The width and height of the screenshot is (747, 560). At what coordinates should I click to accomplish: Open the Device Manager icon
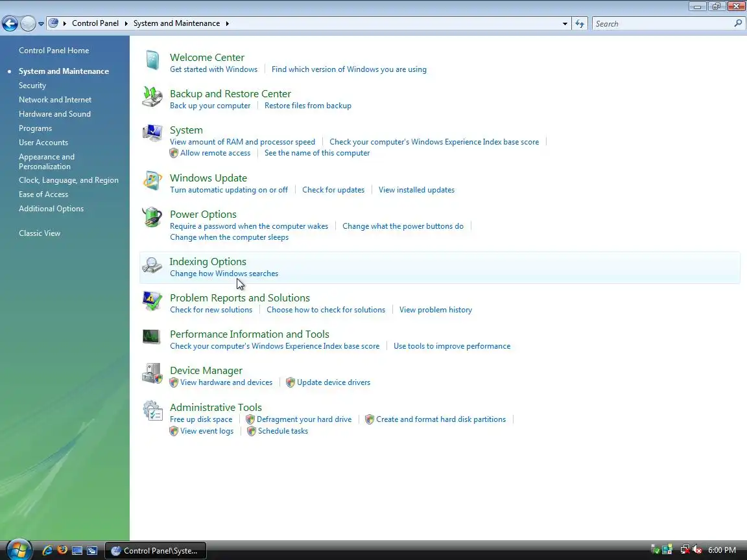point(152,373)
